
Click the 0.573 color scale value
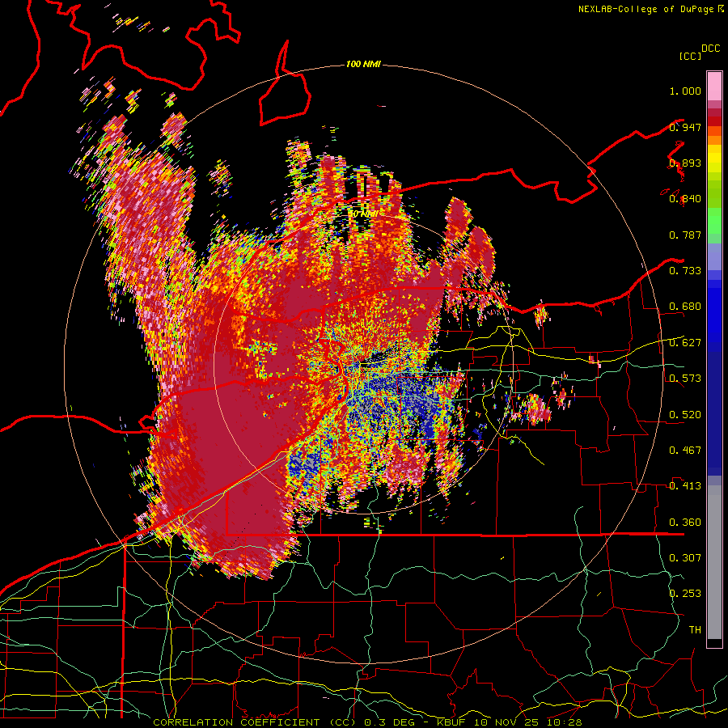[685, 379]
